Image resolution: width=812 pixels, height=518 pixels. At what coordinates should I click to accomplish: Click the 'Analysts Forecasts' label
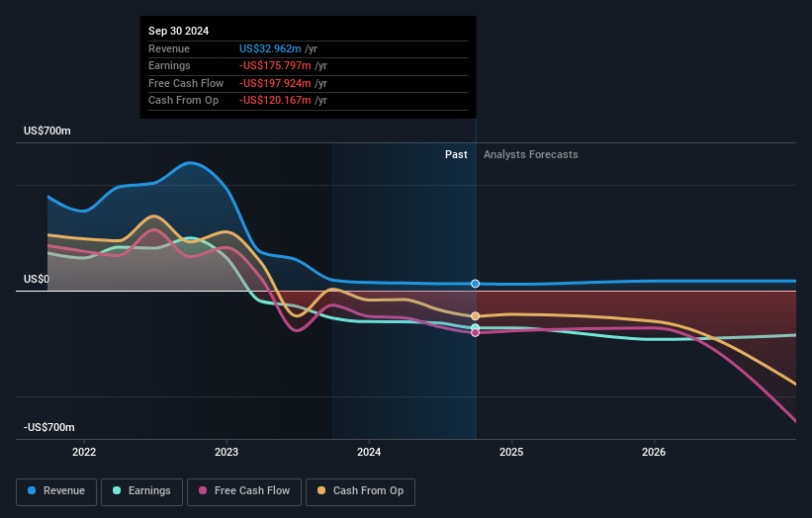pyautogui.click(x=531, y=154)
